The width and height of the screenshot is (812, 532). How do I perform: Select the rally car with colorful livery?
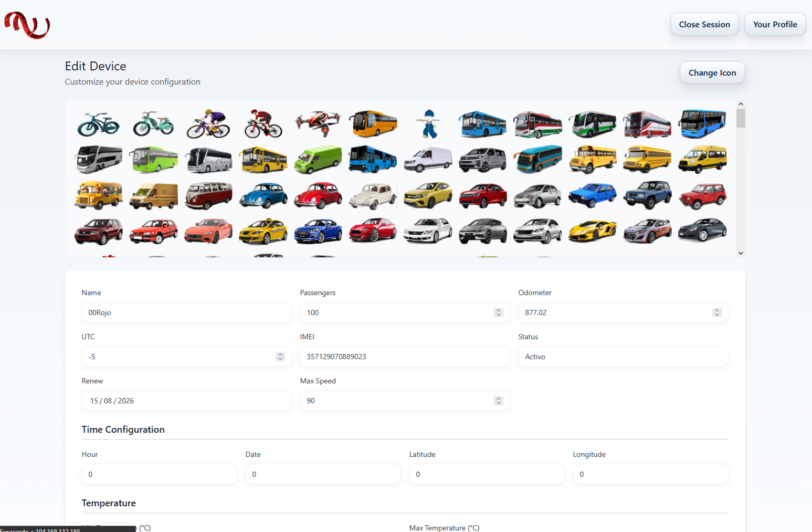[x=647, y=232]
